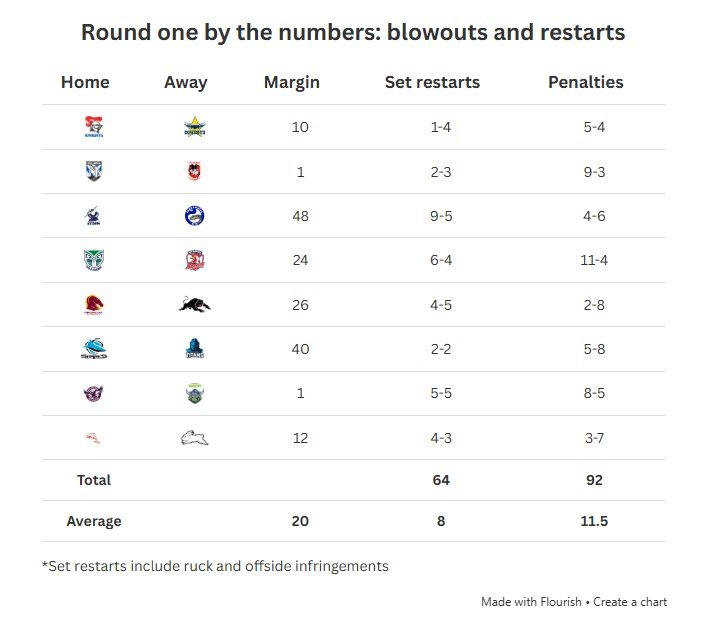The width and height of the screenshot is (722, 627).
Task: Click the North Queensland Cowboys away logo
Action: (195, 127)
